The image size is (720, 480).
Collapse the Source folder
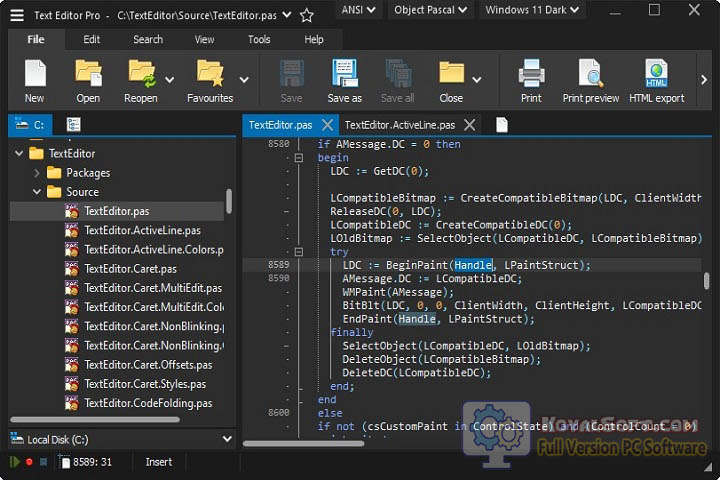click(x=37, y=192)
